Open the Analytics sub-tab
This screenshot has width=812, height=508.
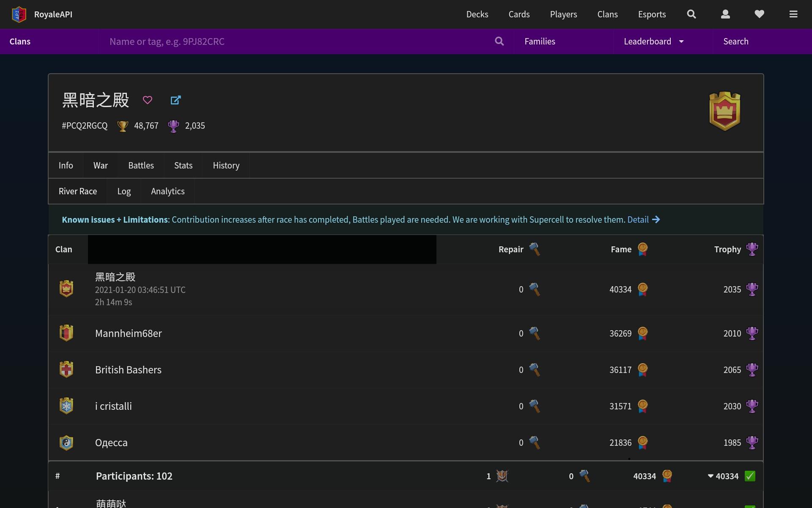point(167,191)
